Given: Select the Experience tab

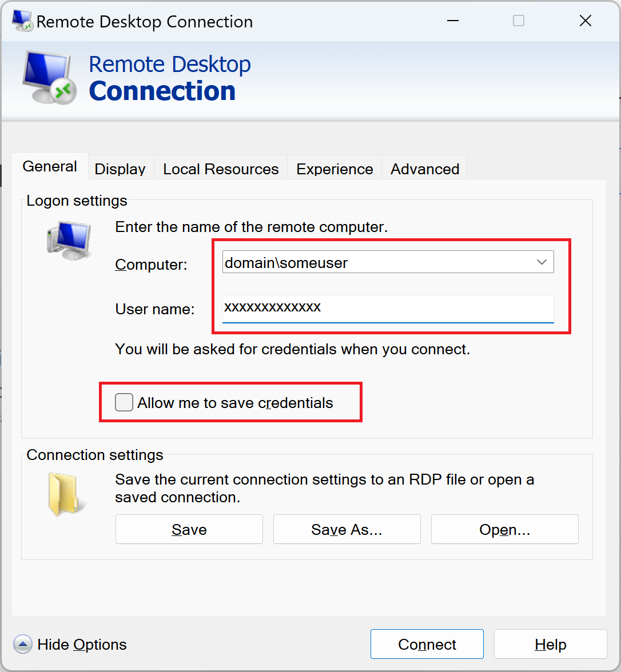Looking at the screenshot, I should 334,169.
